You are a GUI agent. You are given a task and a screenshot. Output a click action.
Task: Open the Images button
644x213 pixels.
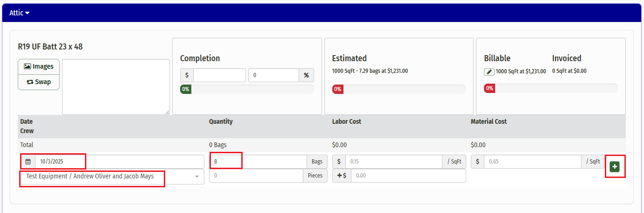pos(39,67)
